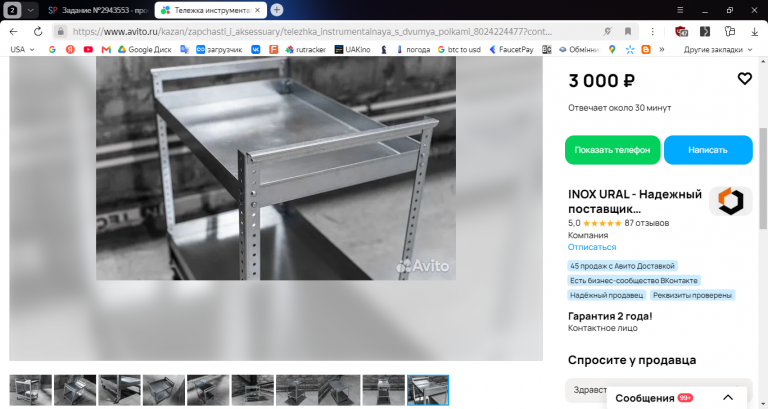The width and height of the screenshot is (768, 409).
Task: Click the Отписаться link
Action: click(592, 247)
